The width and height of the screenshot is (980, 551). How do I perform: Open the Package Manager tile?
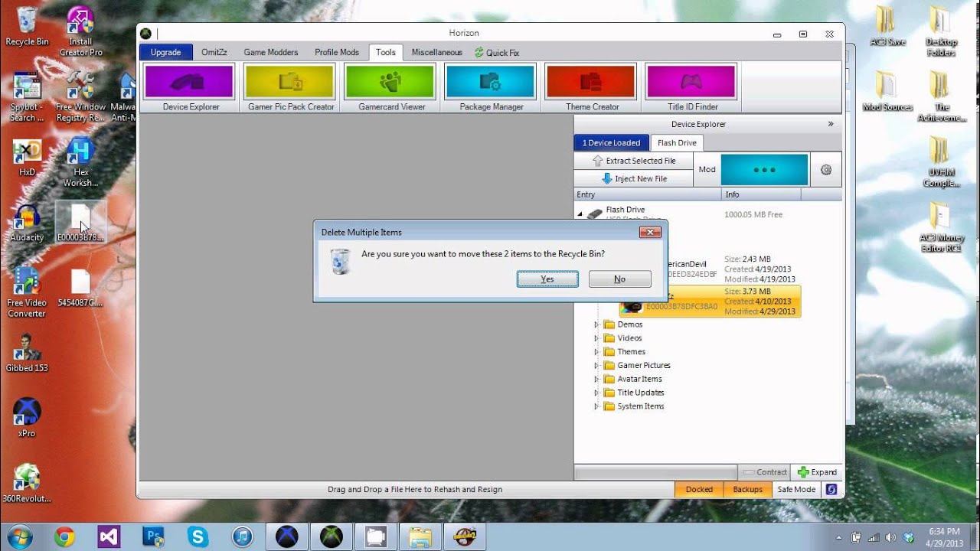pyautogui.click(x=492, y=88)
